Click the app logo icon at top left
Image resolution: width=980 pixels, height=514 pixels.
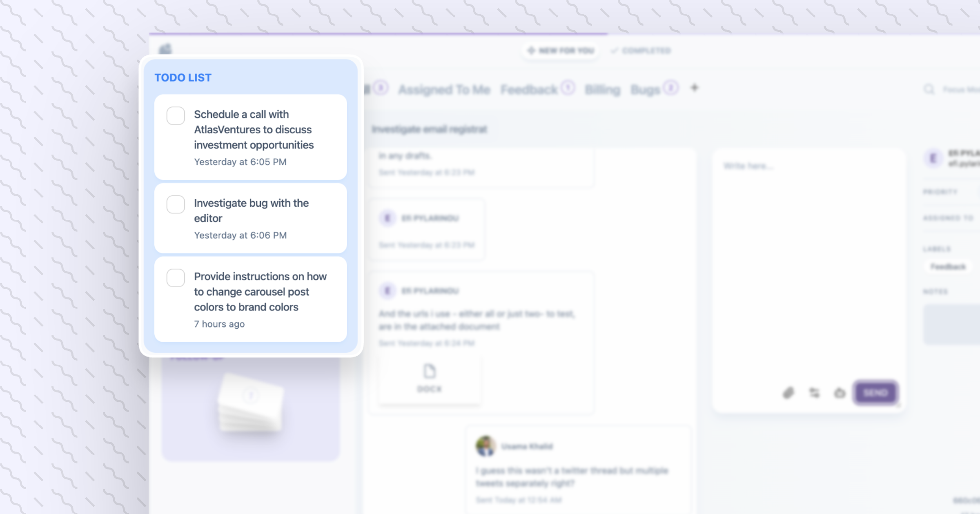[x=165, y=49]
